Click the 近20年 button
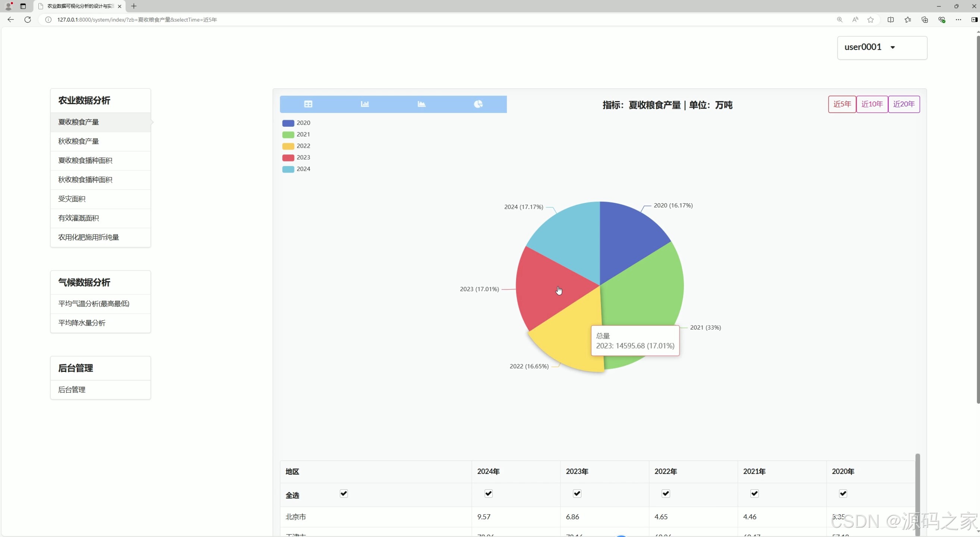This screenshot has width=980, height=537. coord(904,104)
